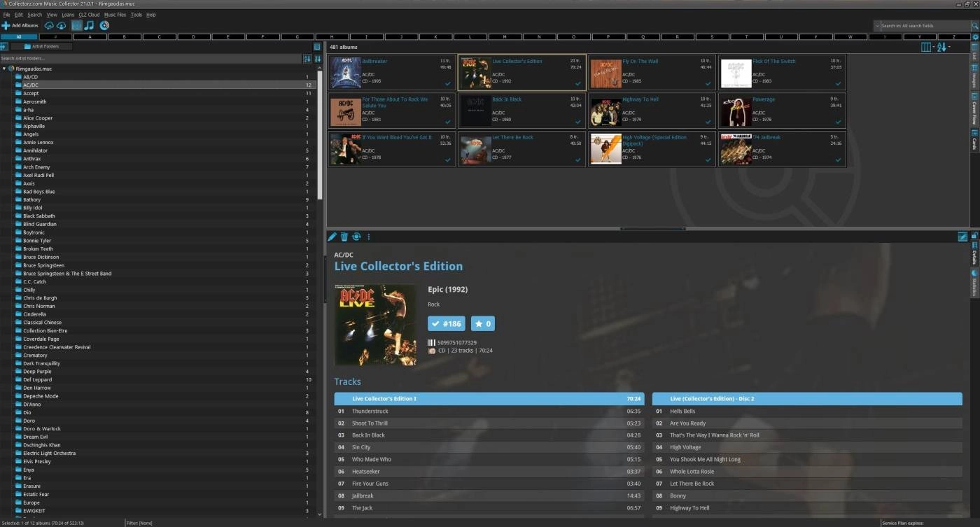
Task: Open the Back In Black album card
Action: 521,111
